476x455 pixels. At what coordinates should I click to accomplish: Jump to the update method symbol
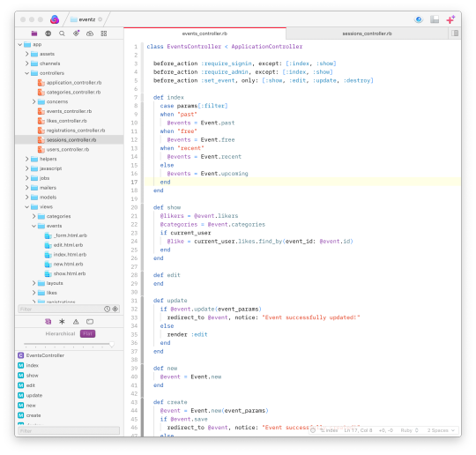[x=34, y=395]
